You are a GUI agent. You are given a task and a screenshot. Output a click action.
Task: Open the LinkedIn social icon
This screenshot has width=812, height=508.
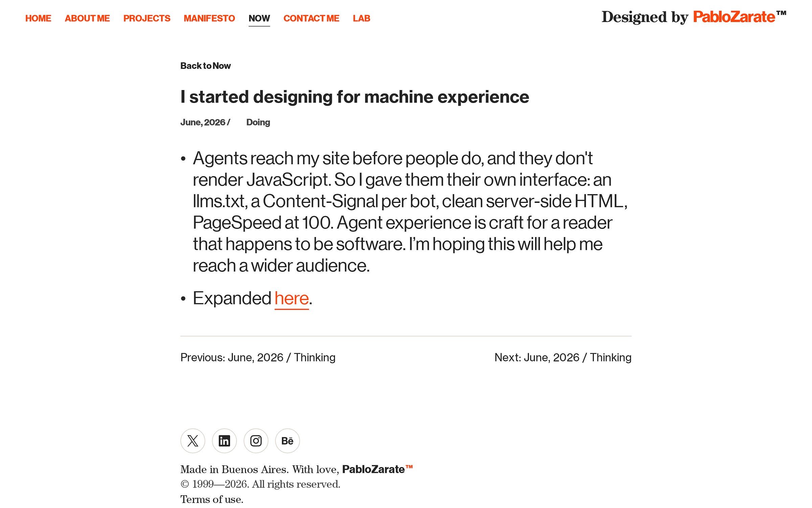coord(224,441)
